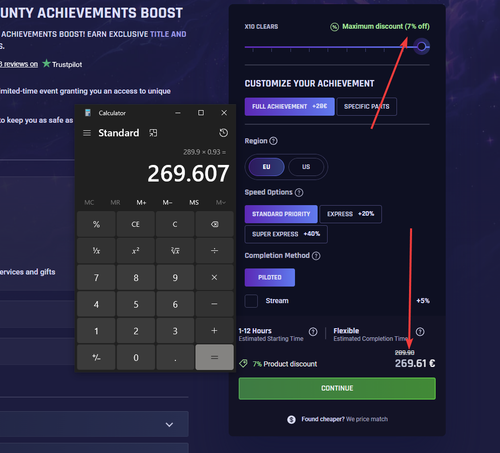Viewport: 500px width, 453px height.
Task: Open Estimated Starting Time help icon
Action: 313,332
